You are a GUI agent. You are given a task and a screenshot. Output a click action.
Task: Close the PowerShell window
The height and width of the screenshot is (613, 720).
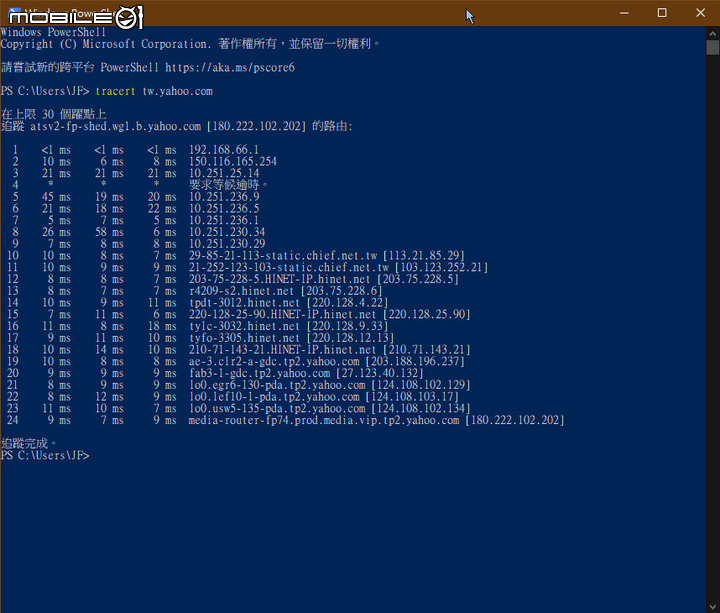pos(700,13)
